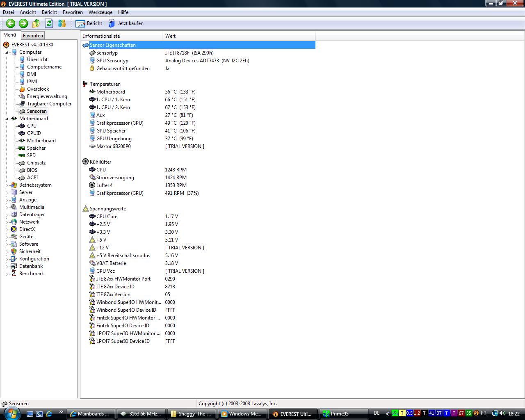Expand the Betriebssystem tree node
This screenshot has height=420, width=525.
click(x=7, y=185)
